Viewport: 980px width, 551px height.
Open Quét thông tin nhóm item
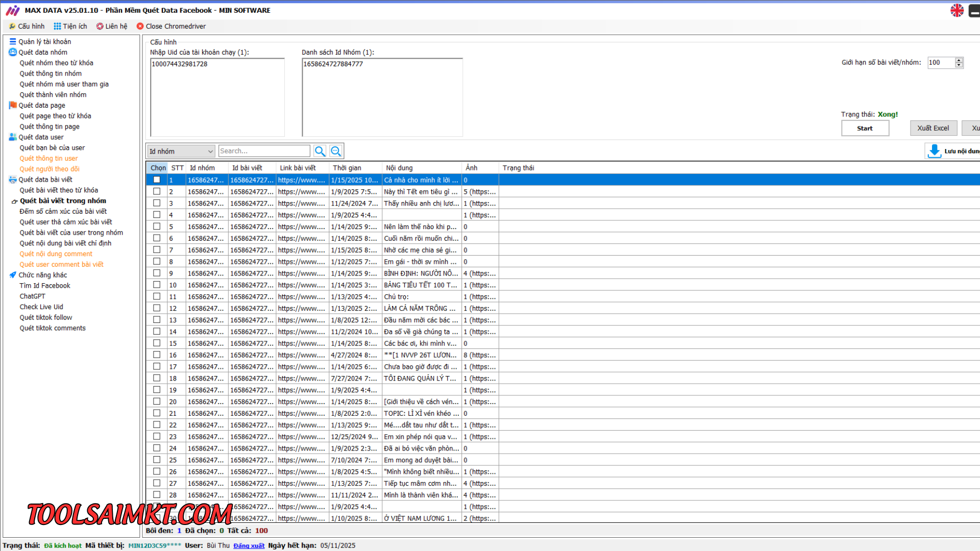click(51, 73)
